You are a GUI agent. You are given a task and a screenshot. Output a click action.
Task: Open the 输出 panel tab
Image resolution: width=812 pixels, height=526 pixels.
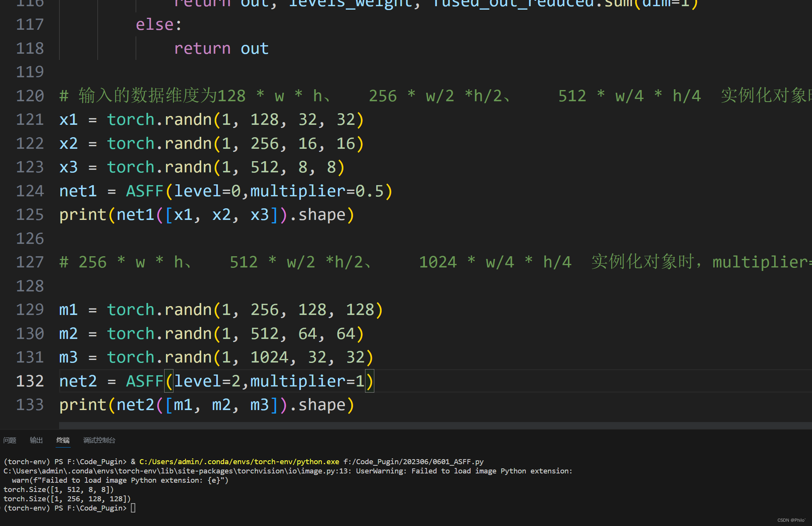[x=36, y=440]
